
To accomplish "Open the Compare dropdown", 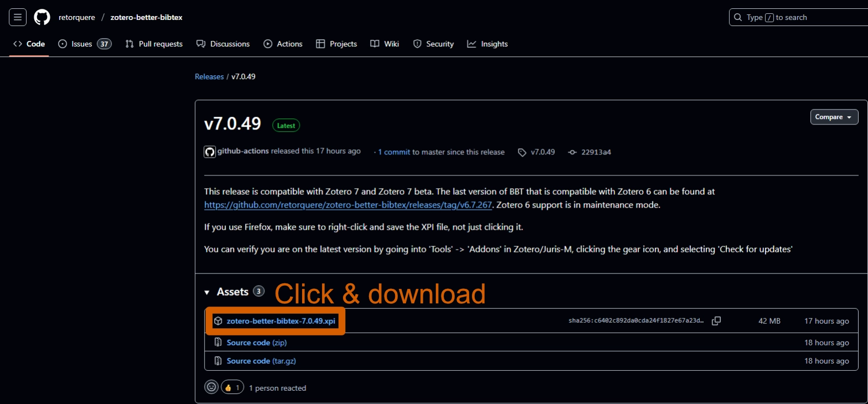I will [834, 117].
